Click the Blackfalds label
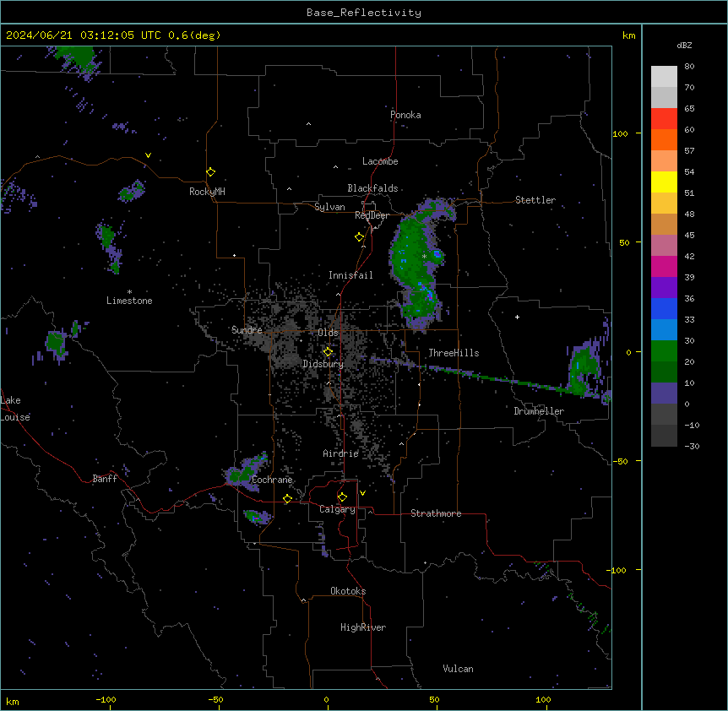This screenshot has width=728, height=711. point(372,188)
